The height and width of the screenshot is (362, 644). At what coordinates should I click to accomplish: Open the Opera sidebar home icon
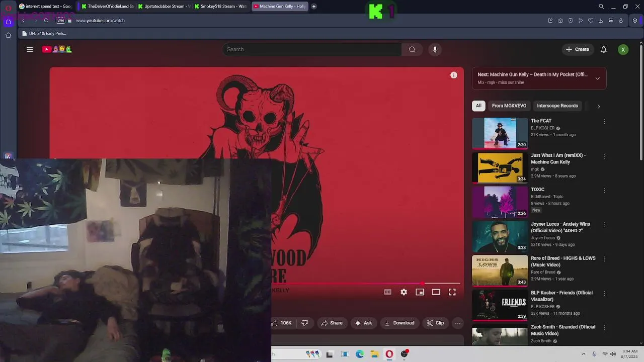tap(8, 22)
